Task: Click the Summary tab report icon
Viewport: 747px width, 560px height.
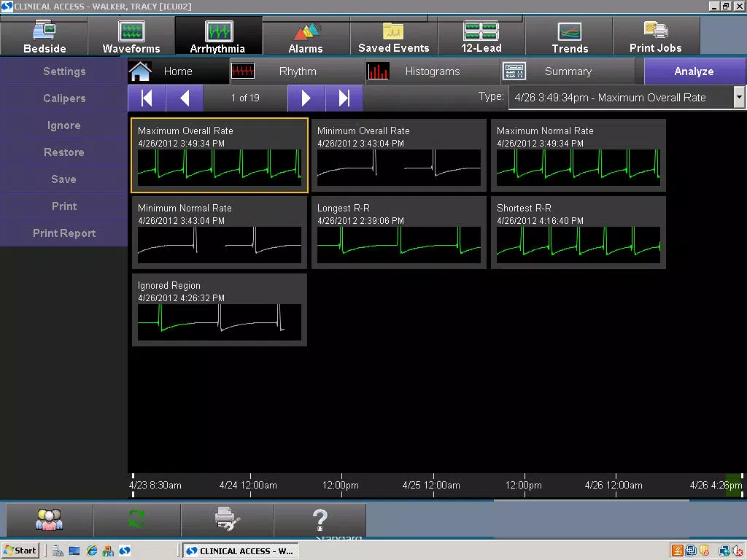Action: (514, 71)
